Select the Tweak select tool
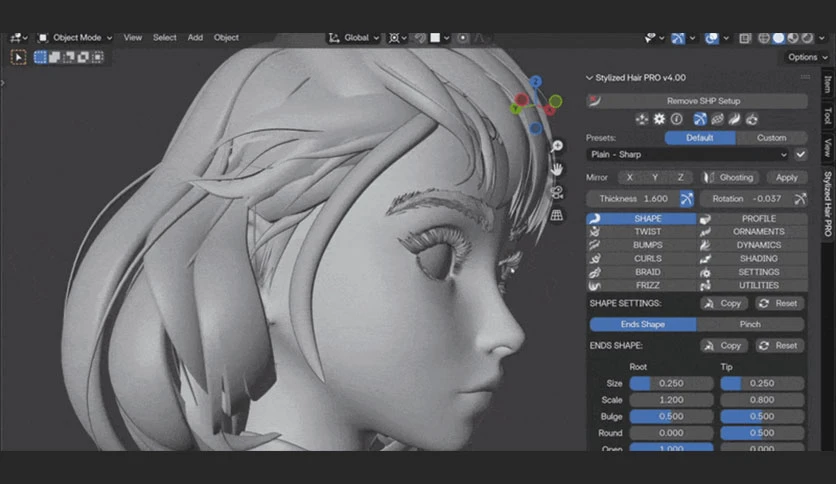The image size is (836, 484). [18, 57]
